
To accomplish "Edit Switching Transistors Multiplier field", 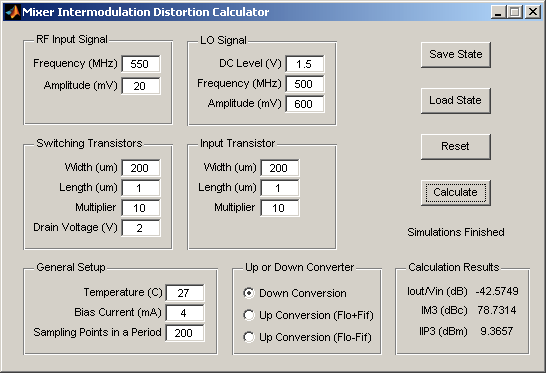I will 141,208.
